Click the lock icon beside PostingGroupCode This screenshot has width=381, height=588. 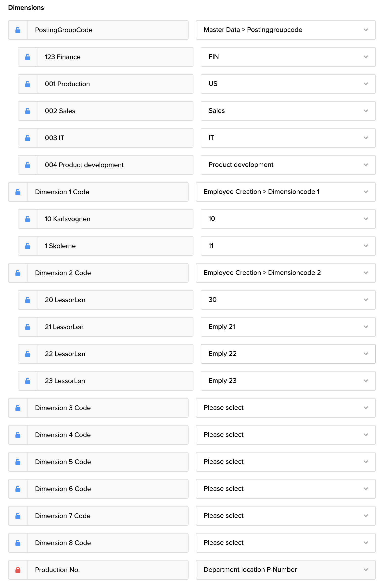click(x=18, y=30)
